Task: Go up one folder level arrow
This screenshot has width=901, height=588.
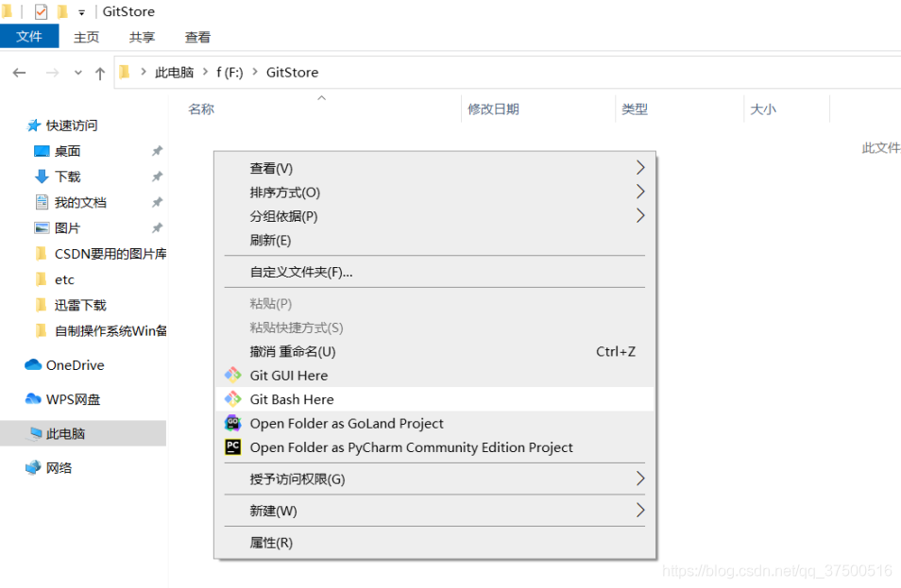Action: pos(100,73)
